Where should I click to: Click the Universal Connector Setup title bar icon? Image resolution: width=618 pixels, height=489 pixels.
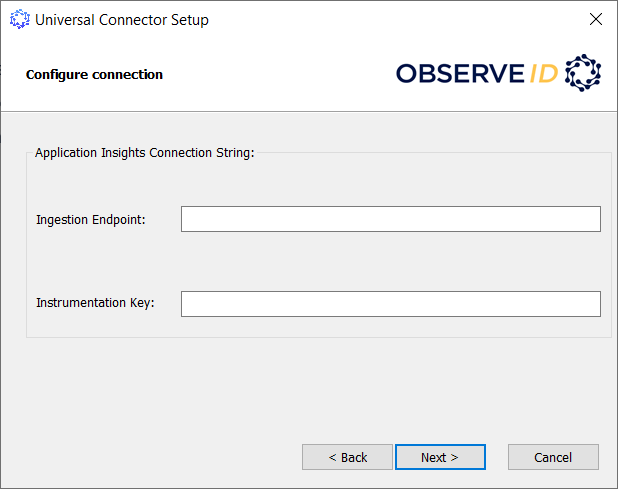pos(19,19)
